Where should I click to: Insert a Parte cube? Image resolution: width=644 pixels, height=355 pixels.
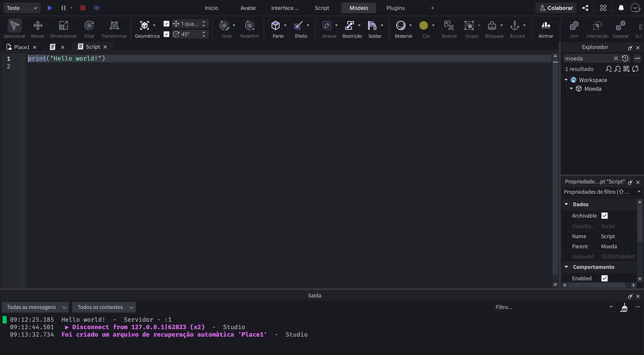click(x=275, y=25)
